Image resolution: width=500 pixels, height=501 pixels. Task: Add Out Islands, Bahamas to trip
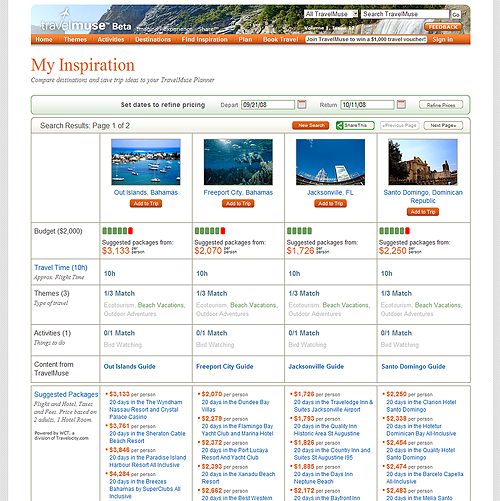point(146,203)
